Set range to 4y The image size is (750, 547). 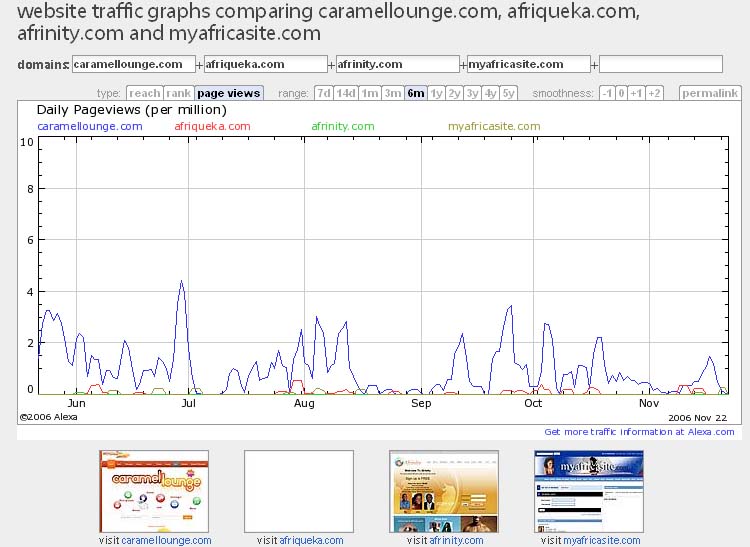point(491,93)
